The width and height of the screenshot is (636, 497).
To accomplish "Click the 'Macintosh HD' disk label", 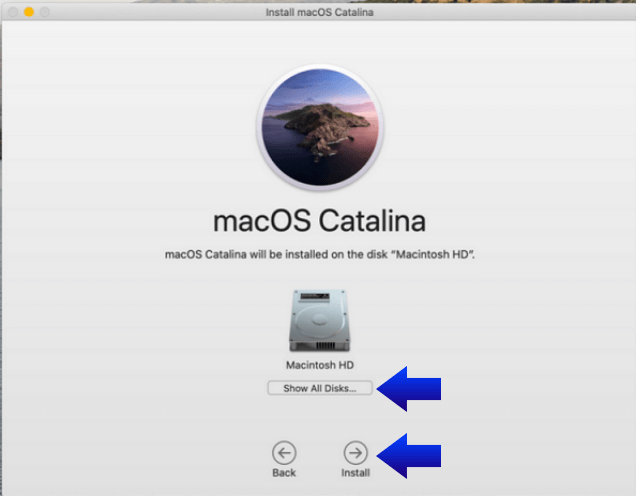I will [320, 365].
